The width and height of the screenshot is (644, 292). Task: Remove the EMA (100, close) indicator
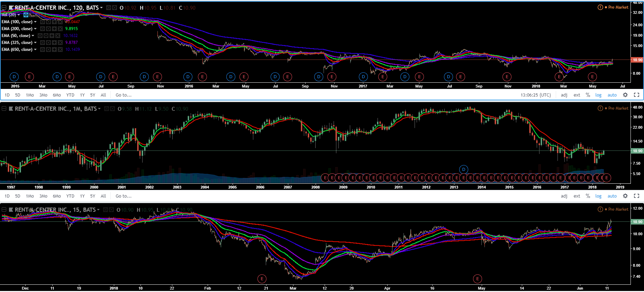click(x=60, y=22)
